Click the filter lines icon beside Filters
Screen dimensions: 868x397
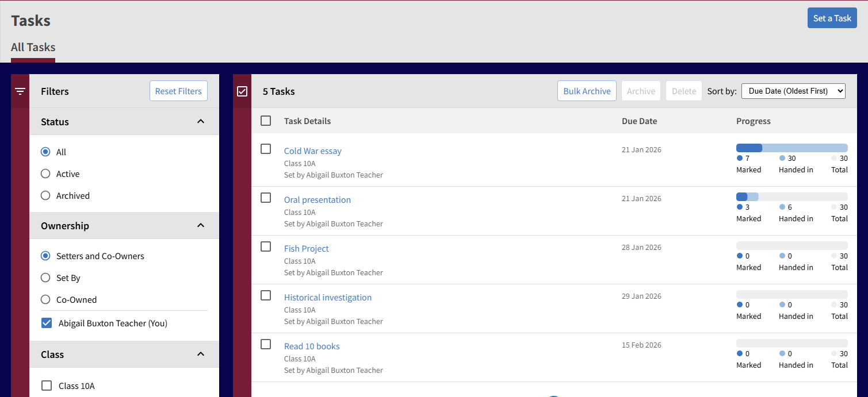tap(20, 91)
